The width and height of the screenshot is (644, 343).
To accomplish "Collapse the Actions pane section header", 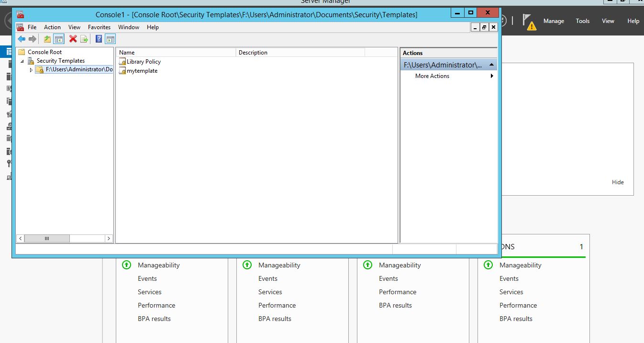I will [491, 65].
